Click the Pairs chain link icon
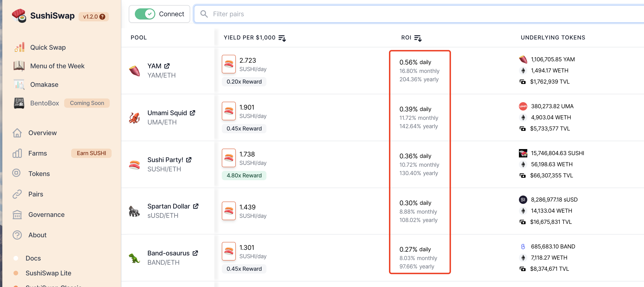 (x=17, y=194)
